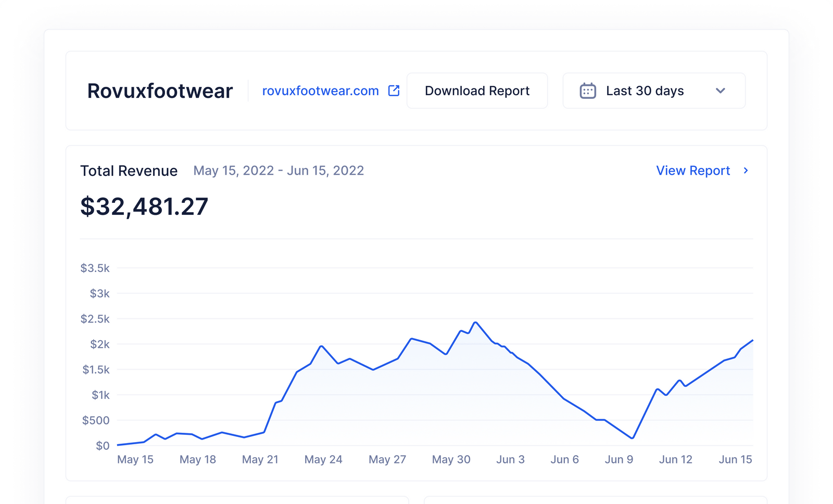The image size is (833, 504).
Task: Click the Download Report button
Action: pos(477,91)
